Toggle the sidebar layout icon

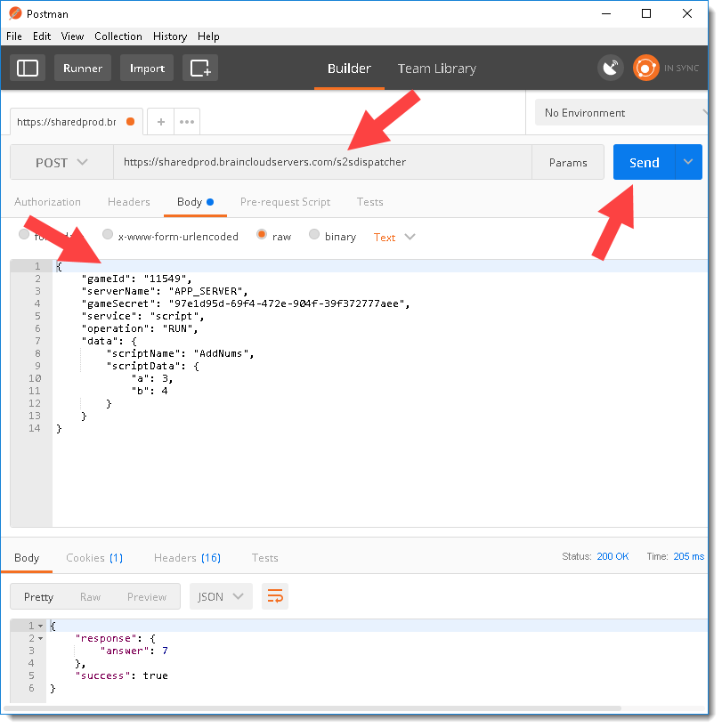(x=28, y=68)
